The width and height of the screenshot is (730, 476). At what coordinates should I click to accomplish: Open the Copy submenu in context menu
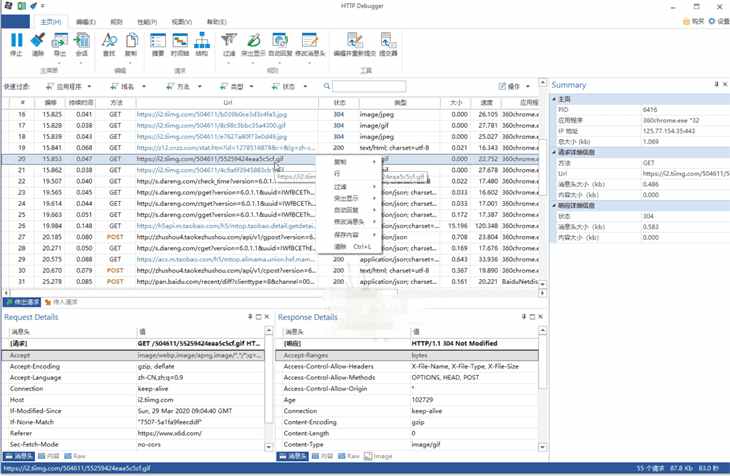click(x=349, y=162)
